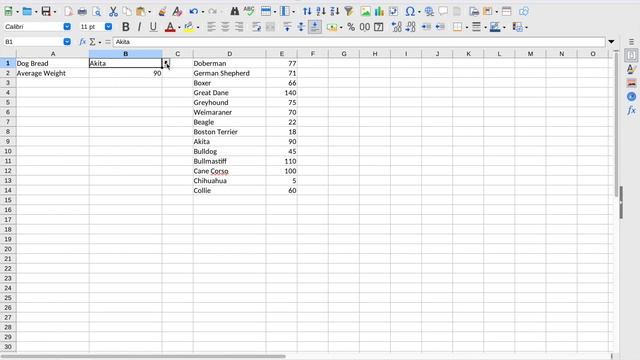
Task: Run the spelling check
Action: click(x=249, y=11)
